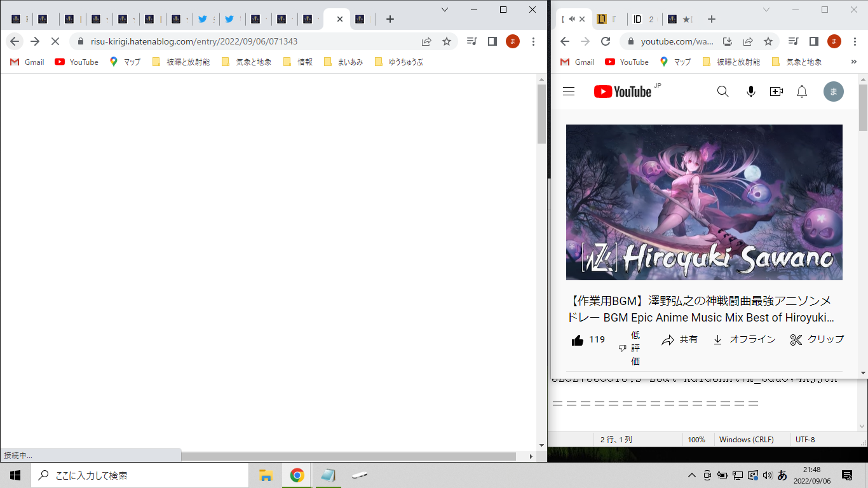
Task: Toggle the あ IME input mode
Action: click(x=782, y=475)
